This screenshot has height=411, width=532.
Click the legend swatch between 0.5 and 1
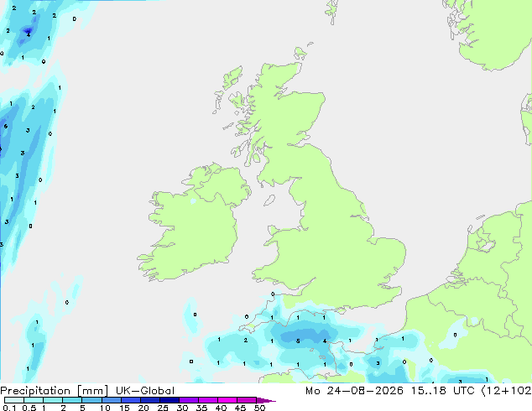(34, 400)
